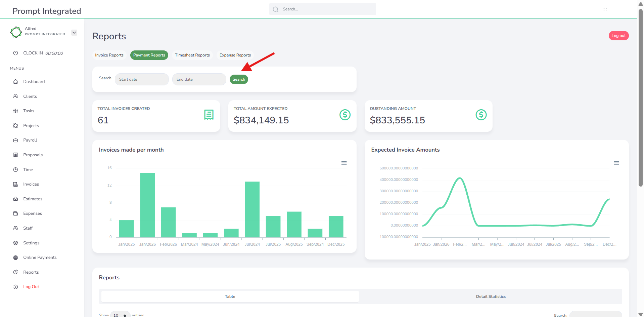Switch to Detail Statistics tab

(491, 296)
